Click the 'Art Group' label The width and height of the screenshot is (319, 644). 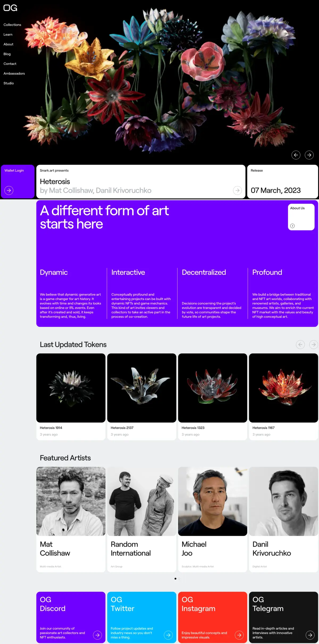pos(117,566)
